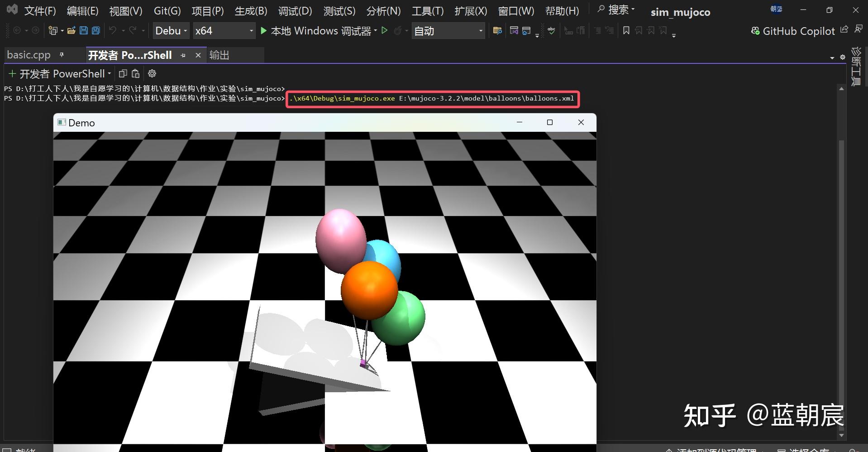Click the Save All toolbar icon
The image size is (868, 452).
coord(95,31)
